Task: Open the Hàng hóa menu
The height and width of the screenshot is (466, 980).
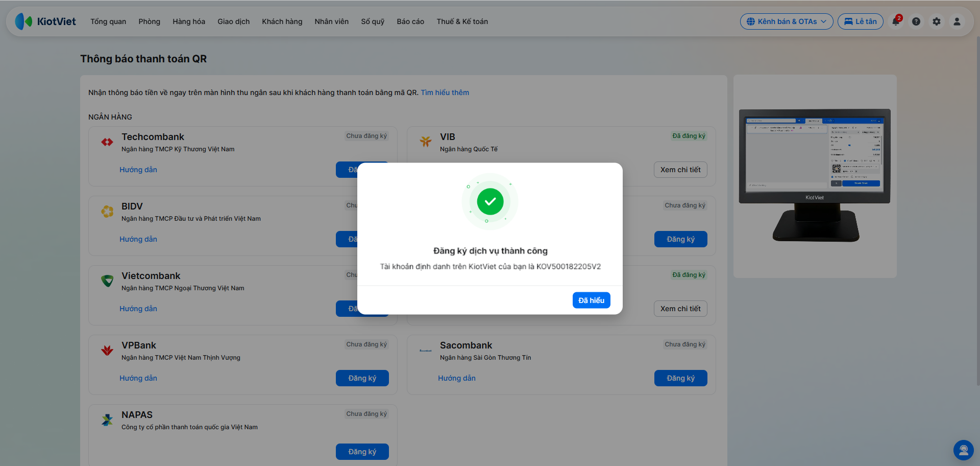Action: 189,21
